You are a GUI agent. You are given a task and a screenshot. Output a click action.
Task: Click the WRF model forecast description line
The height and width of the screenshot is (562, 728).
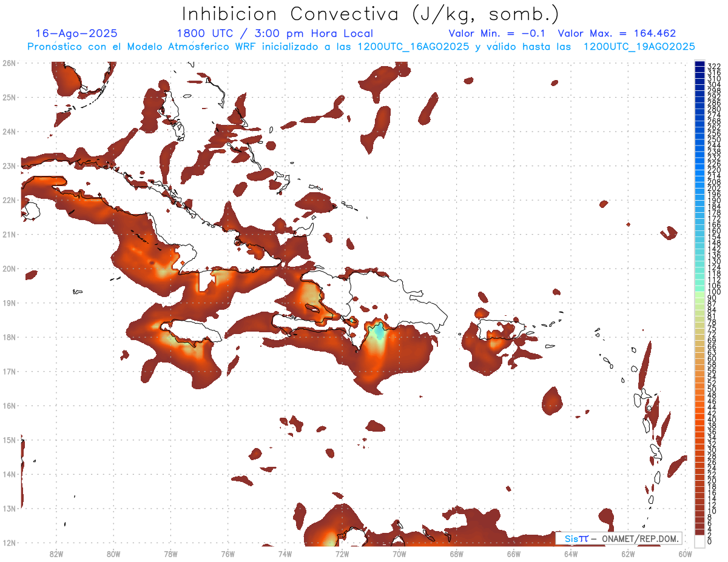point(361,47)
